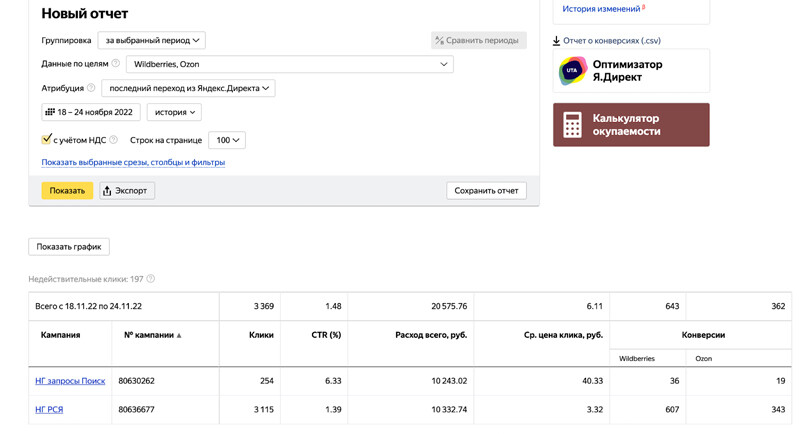Open Показать выбранные срезы, столбцы и фильтры link
Screen dimensions: 800x434
point(133,162)
